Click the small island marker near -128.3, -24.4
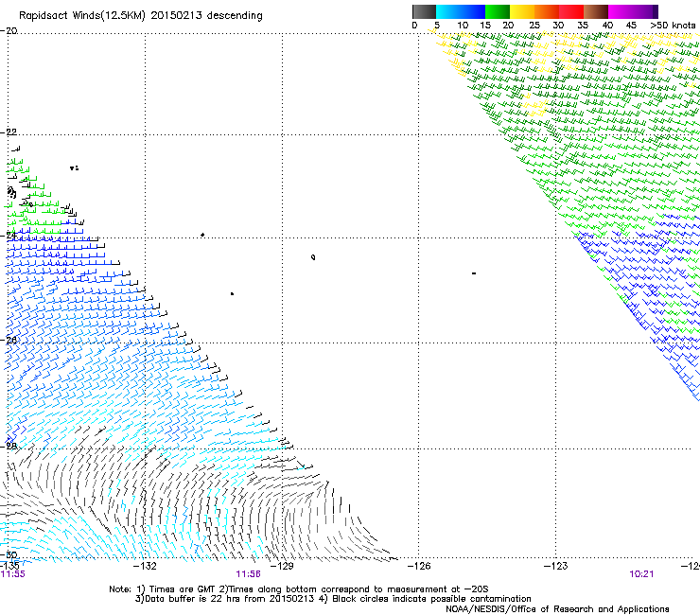The image size is (700, 615). click(313, 256)
